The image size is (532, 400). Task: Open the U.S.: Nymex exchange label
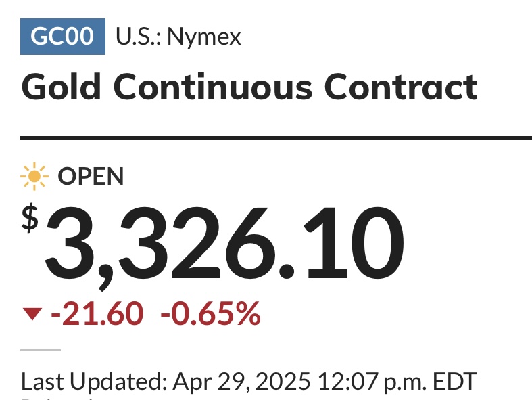tap(178, 37)
